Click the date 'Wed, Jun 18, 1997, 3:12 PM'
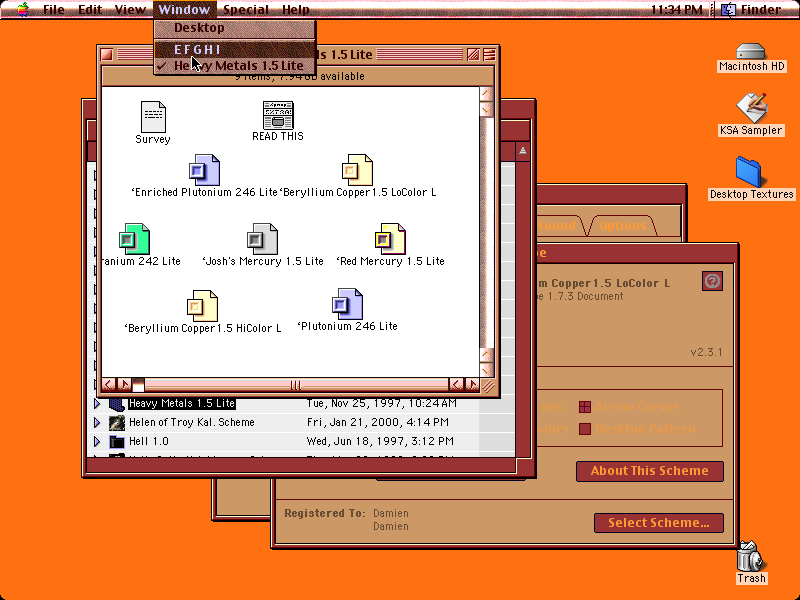 coord(380,441)
